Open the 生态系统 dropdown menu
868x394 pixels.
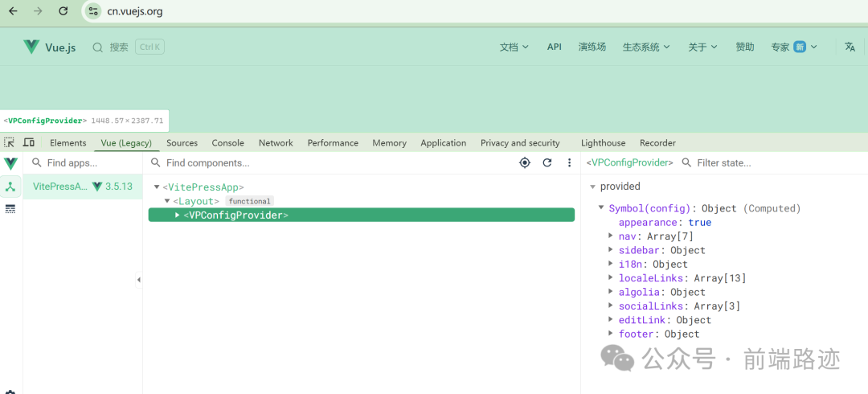(x=646, y=47)
